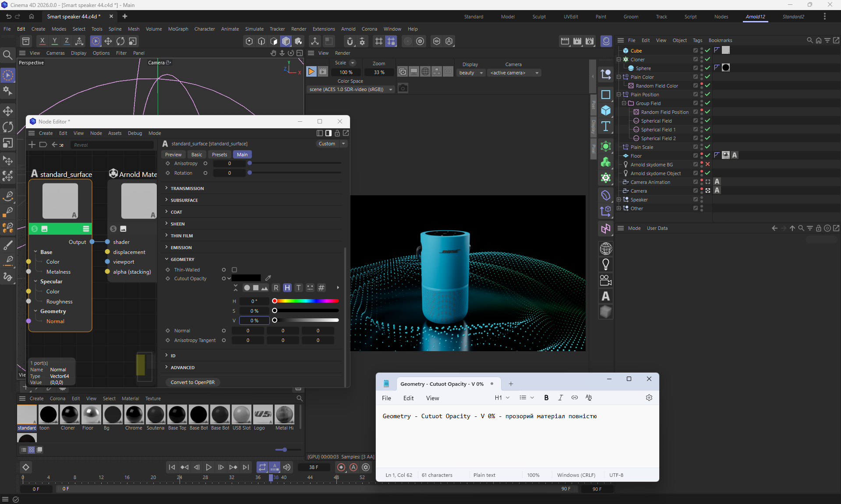Image resolution: width=841 pixels, height=504 pixels.
Task: Click the eyedropper next to Cutout Opacity
Action: pos(268,278)
